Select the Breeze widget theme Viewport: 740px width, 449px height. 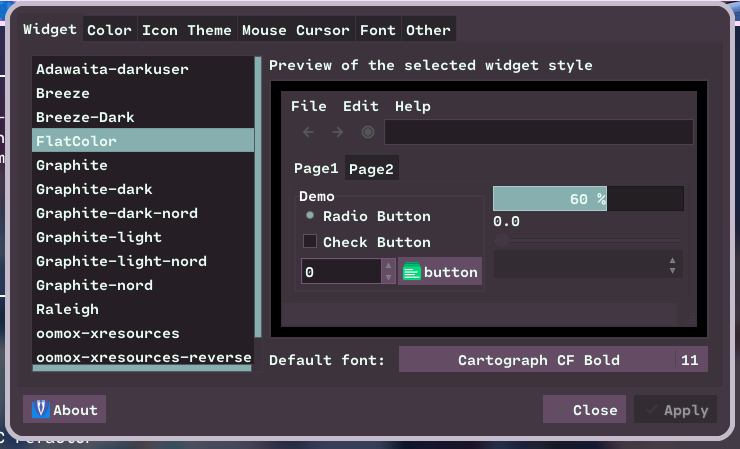pos(143,93)
